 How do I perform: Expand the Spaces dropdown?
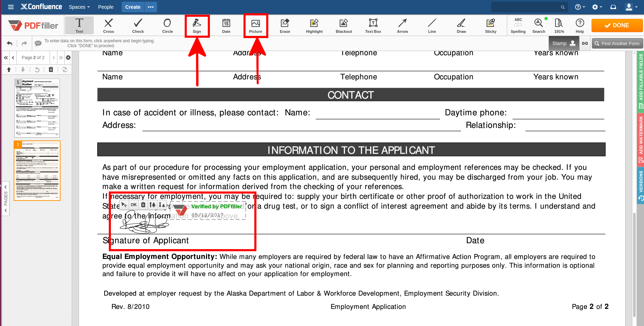pyautogui.click(x=79, y=7)
